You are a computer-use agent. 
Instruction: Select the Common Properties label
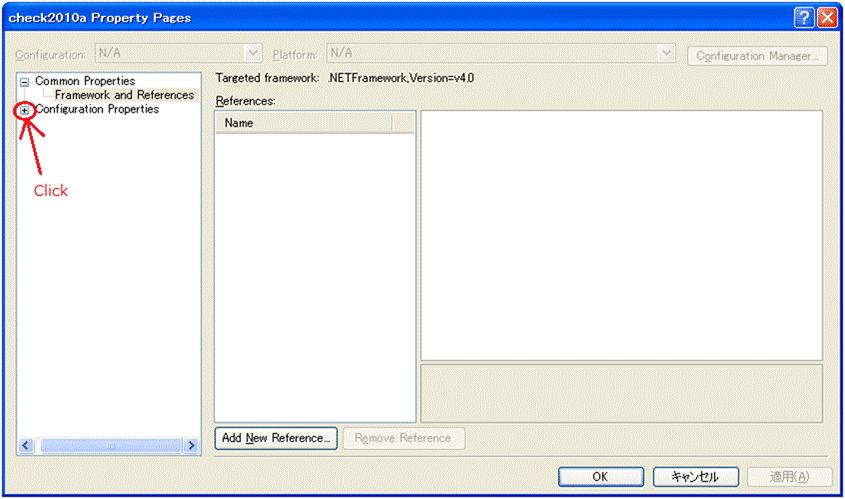click(85, 81)
